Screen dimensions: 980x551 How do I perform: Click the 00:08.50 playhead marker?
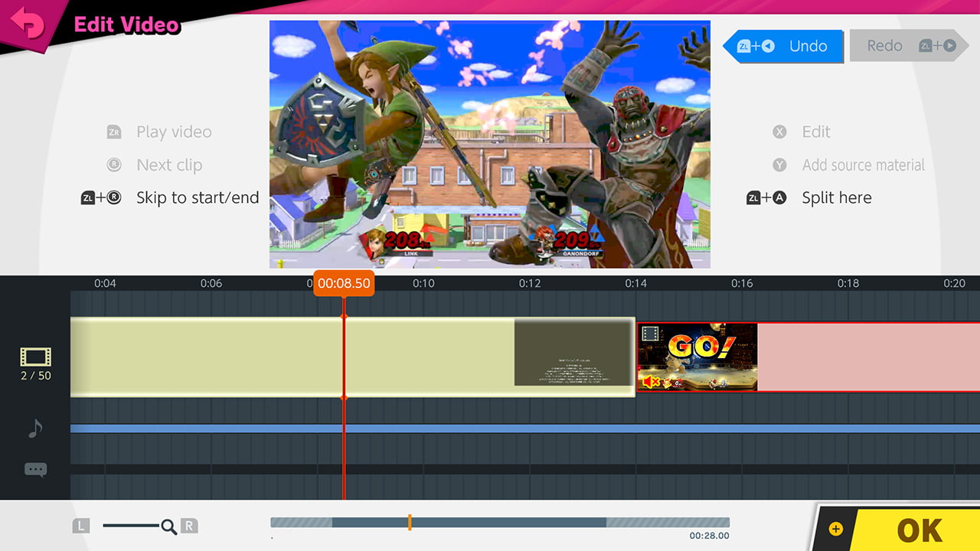[344, 283]
